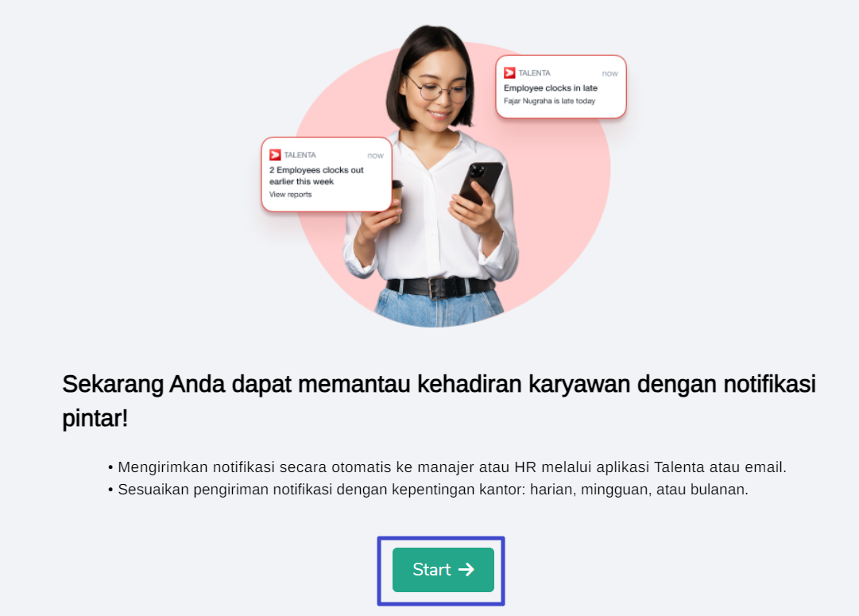Click Talenta logo on late clock-in notification
Screen dimensions: 859x616
click(509, 73)
